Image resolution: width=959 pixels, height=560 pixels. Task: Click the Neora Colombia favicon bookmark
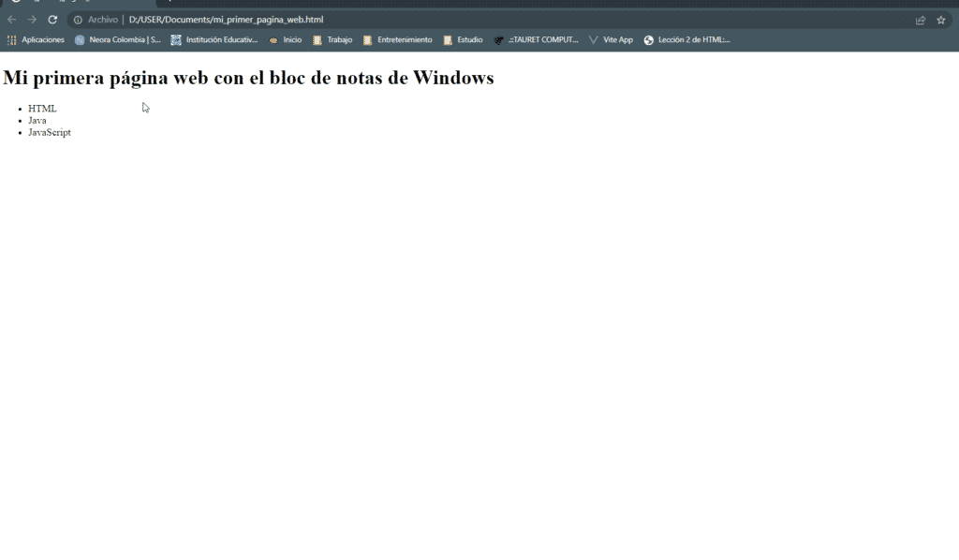[79, 39]
